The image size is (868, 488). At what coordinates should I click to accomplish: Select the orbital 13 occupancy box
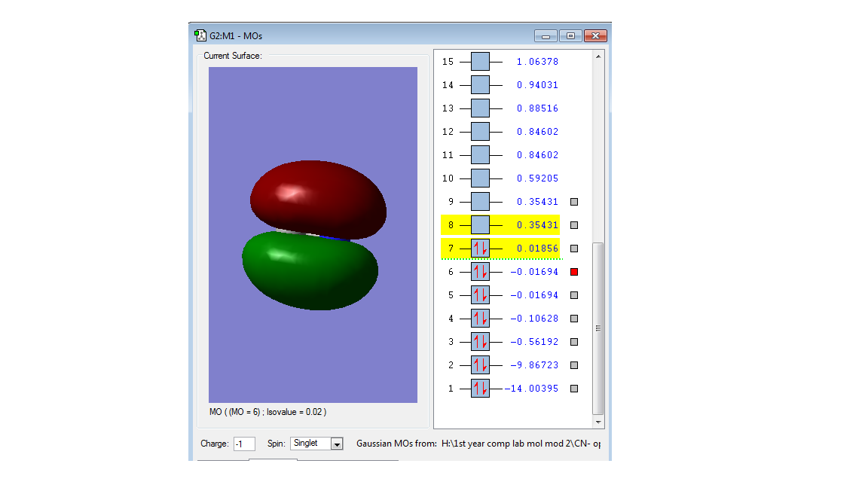click(x=480, y=108)
